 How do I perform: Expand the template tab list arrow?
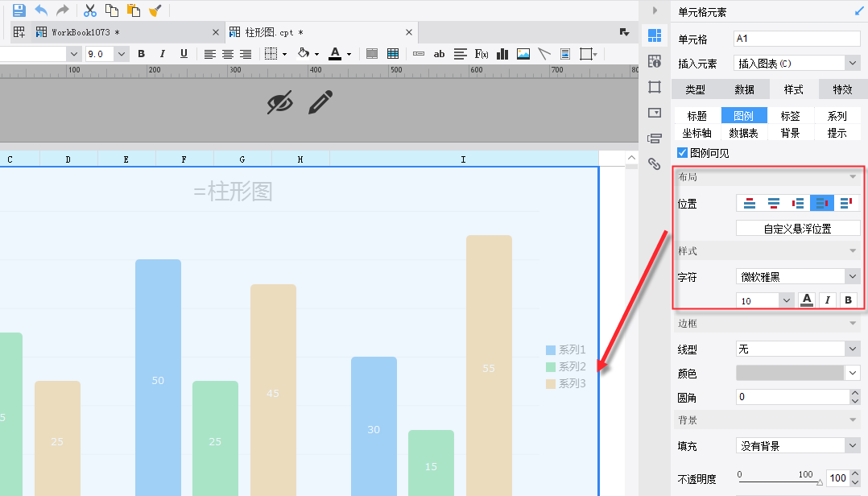625,32
